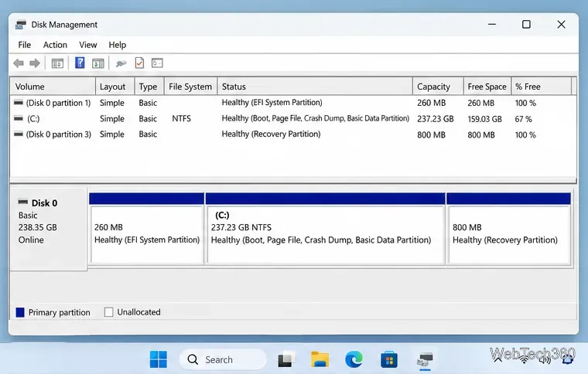The height and width of the screenshot is (374, 588).
Task: Launch Microsoft Edge from the taskbar
Action: tap(354, 359)
